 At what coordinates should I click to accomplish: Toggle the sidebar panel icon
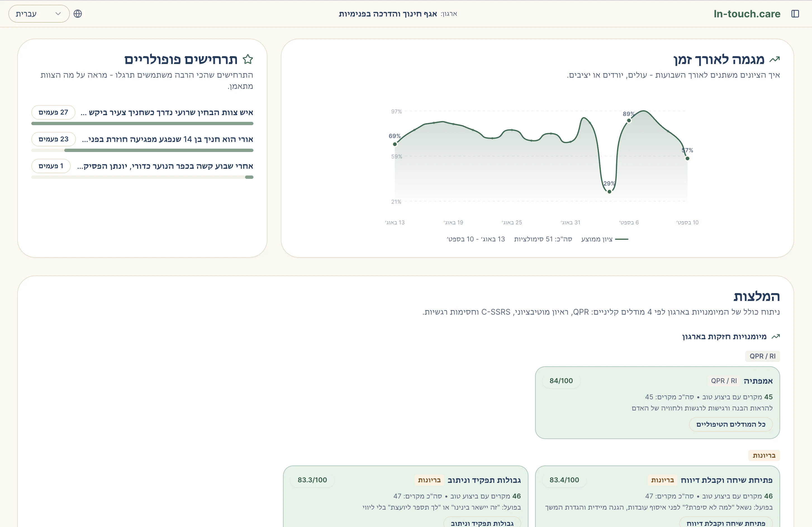tap(795, 14)
